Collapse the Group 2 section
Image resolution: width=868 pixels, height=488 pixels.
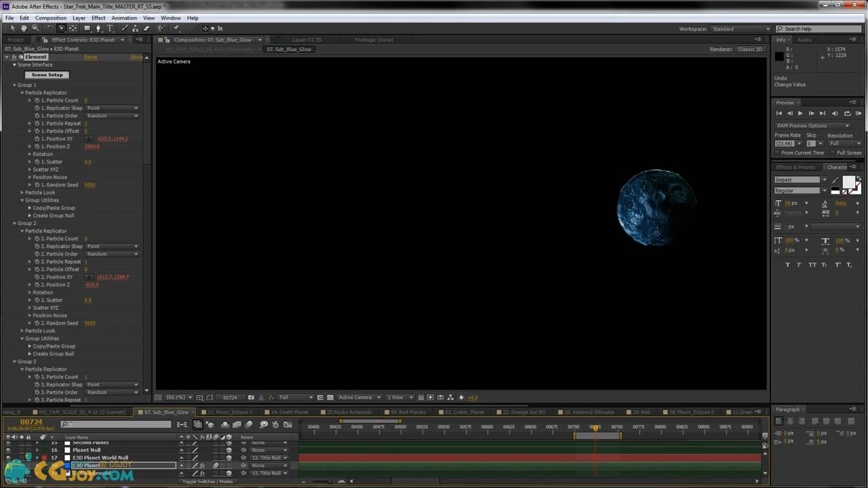[x=14, y=223]
